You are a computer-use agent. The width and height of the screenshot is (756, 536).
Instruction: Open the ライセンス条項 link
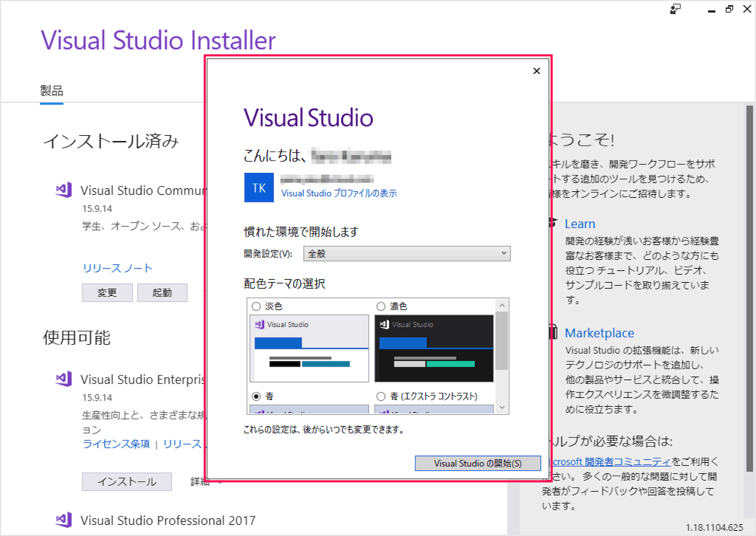[116, 444]
